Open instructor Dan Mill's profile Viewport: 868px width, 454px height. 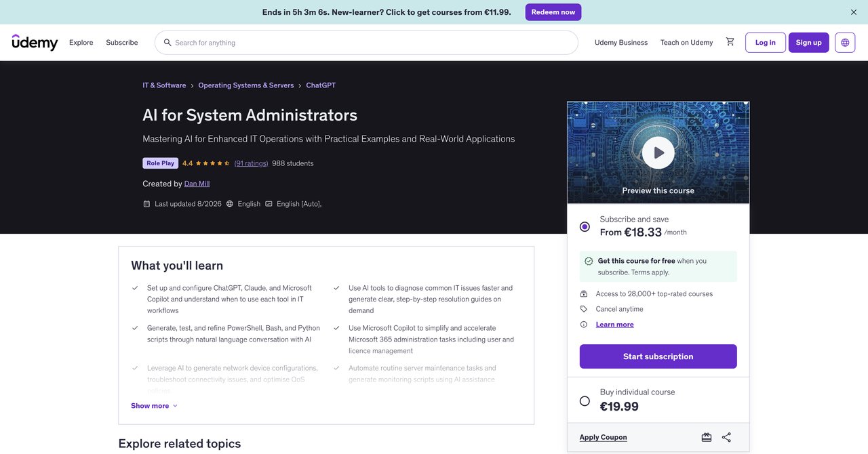click(x=197, y=184)
